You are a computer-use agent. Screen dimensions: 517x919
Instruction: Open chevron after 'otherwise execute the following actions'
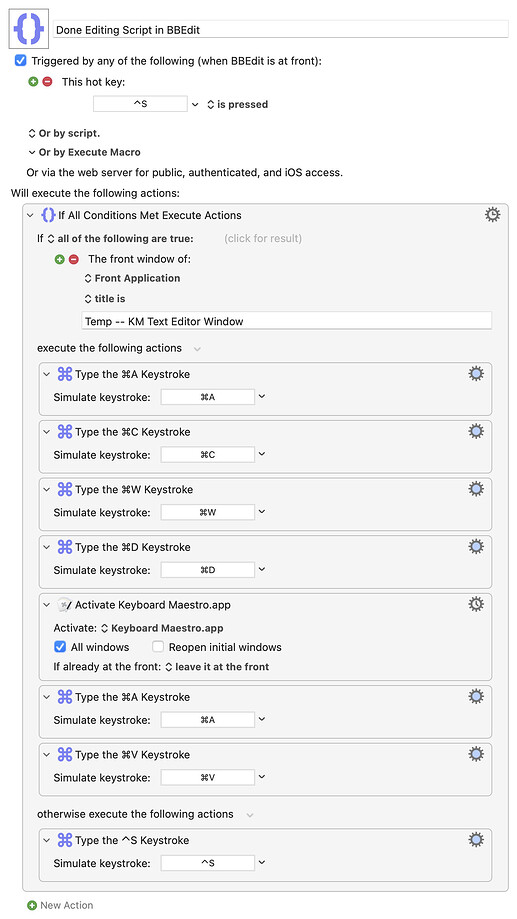(x=250, y=815)
